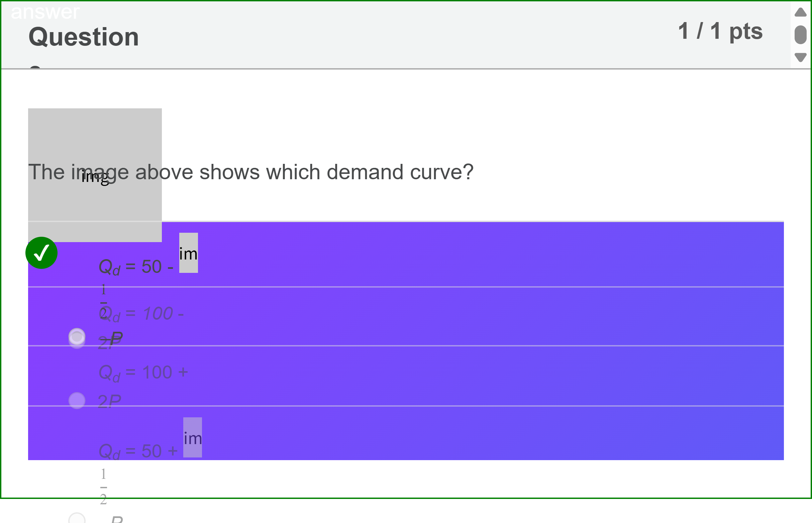Click the green correct-answer checkmark icon
Image resolution: width=812 pixels, height=523 pixels.
(41, 253)
